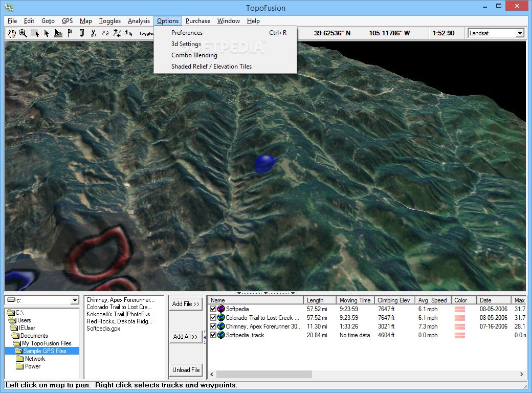Click the track list horizontal scrollbar thumb
The image size is (532, 393).
(264, 375)
